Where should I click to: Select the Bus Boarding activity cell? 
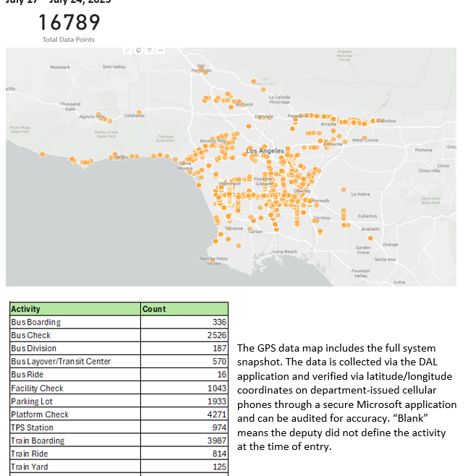click(x=35, y=322)
